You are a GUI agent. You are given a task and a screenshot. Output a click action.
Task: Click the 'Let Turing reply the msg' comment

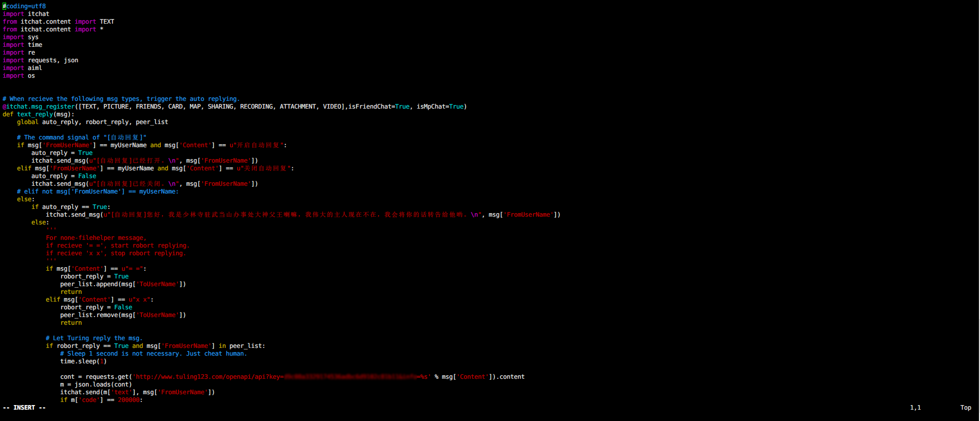point(94,338)
